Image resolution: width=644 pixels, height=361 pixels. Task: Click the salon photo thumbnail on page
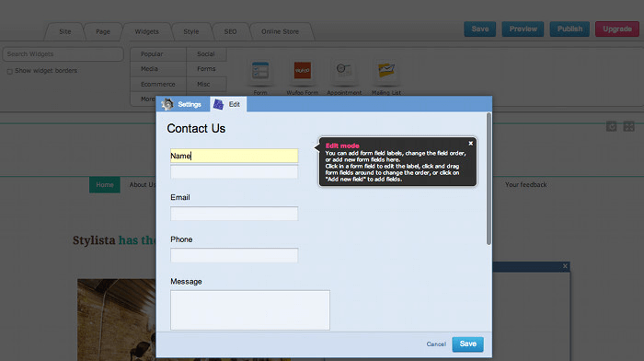pos(117,320)
